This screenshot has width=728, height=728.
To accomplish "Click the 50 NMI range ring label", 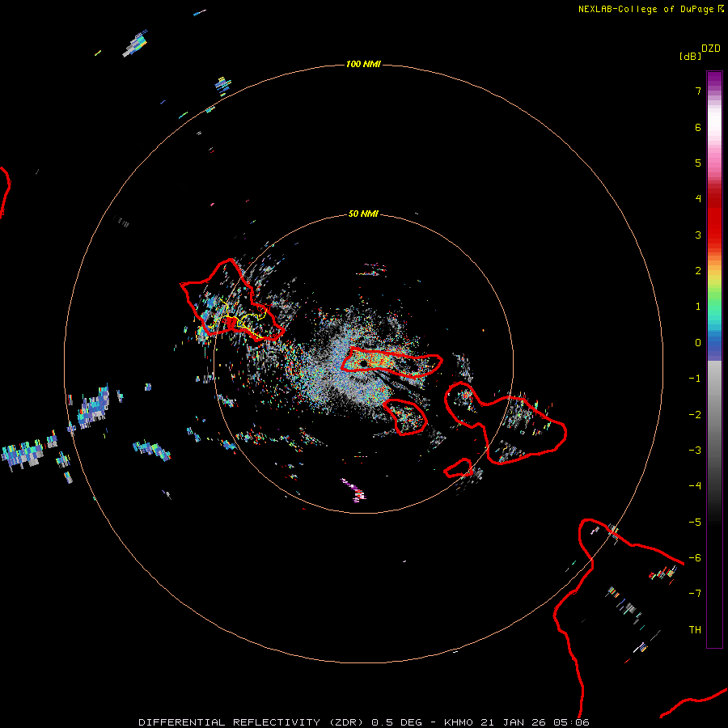I will tap(363, 214).
